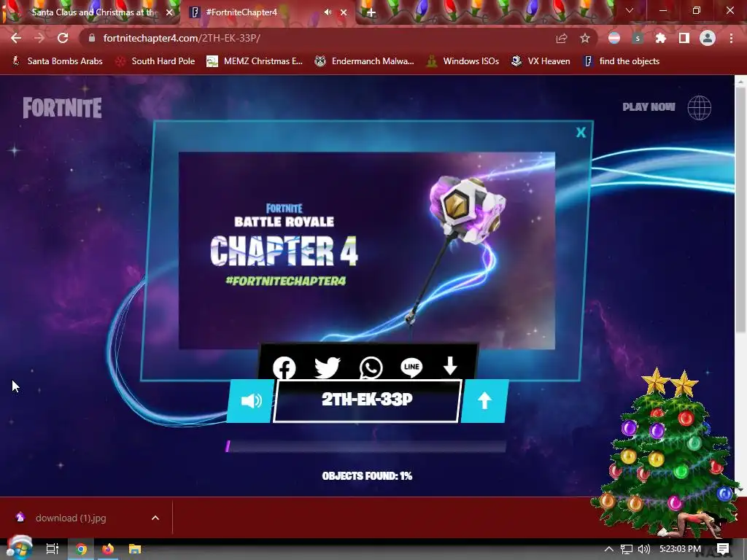Bookmark this page with the star

tap(585, 38)
